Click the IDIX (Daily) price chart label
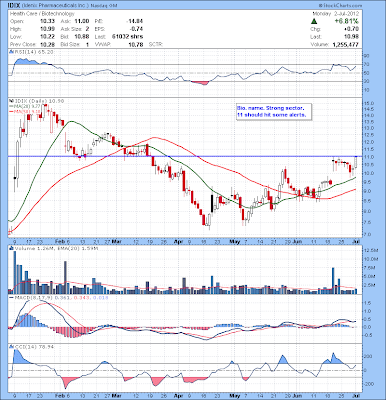The height and width of the screenshot is (400, 386). click(x=38, y=100)
